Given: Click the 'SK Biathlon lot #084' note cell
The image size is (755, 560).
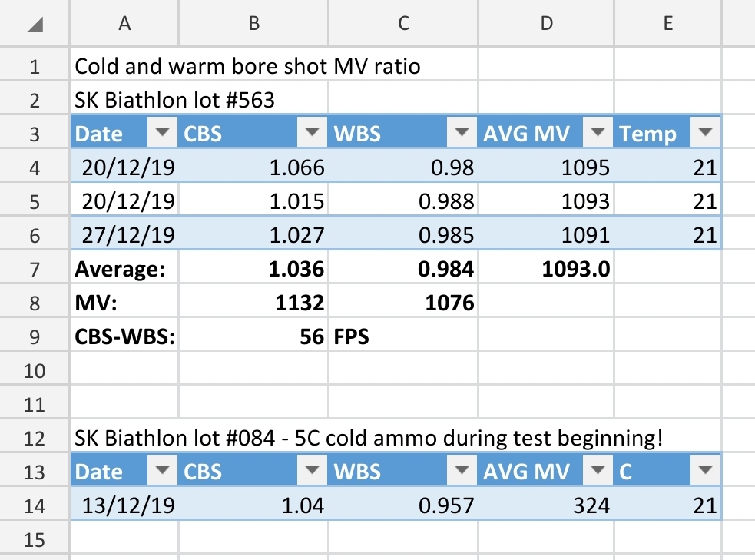Looking at the screenshot, I should point(369,438).
